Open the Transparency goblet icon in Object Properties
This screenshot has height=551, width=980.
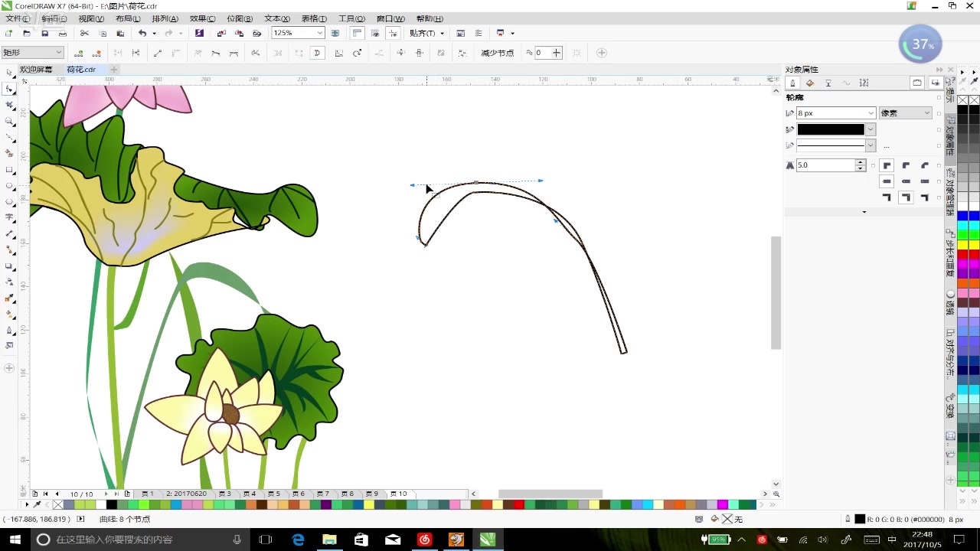click(828, 83)
